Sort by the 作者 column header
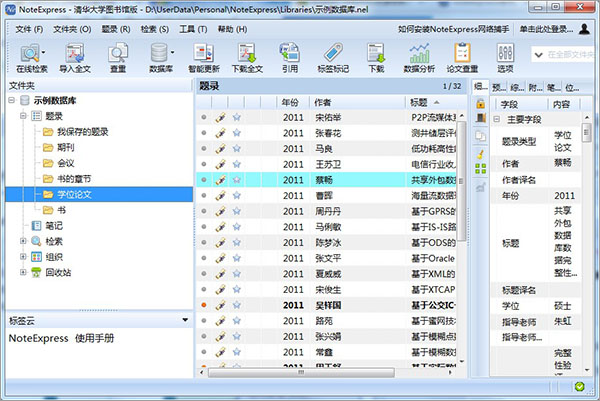Image resolution: width=600 pixels, height=401 pixels. [357, 102]
